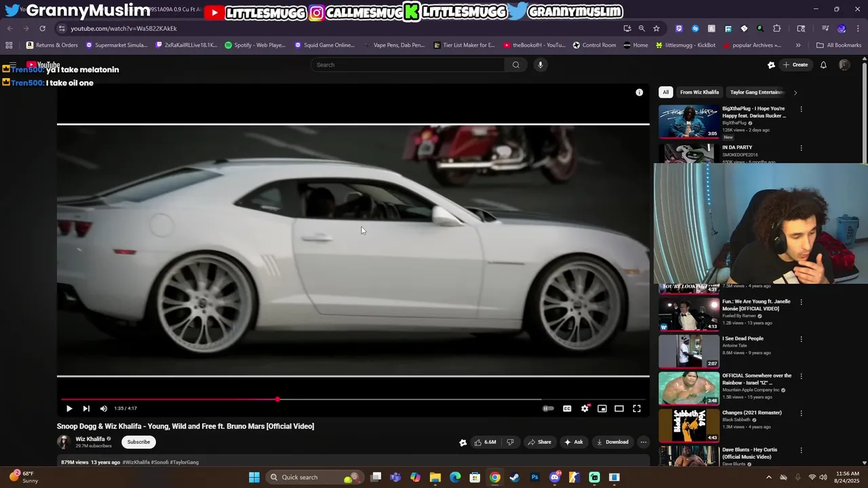Play the paused YouTube video
This screenshot has height=488, width=868.
pyautogui.click(x=68, y=409)
